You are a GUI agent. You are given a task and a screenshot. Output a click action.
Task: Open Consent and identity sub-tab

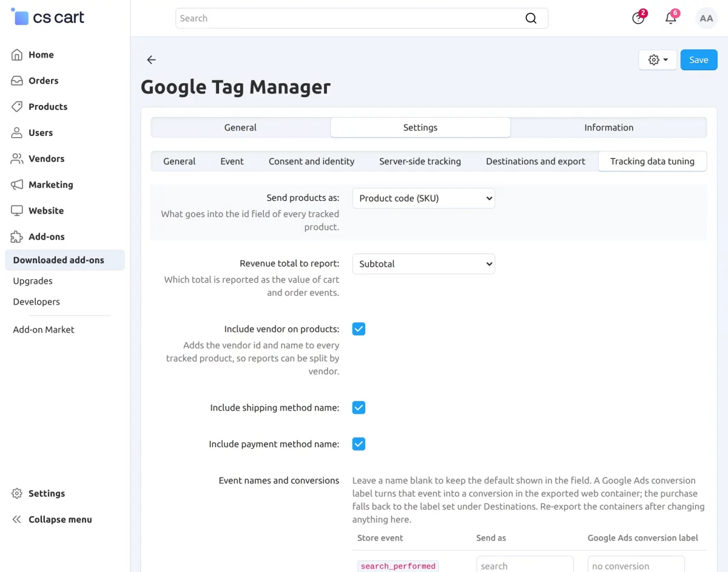click(312, 161)
